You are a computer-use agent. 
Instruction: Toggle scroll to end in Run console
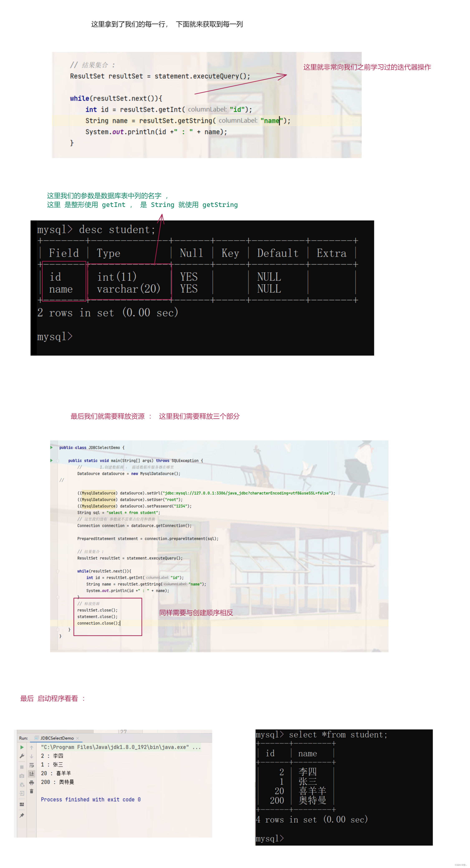coord(32,774)
